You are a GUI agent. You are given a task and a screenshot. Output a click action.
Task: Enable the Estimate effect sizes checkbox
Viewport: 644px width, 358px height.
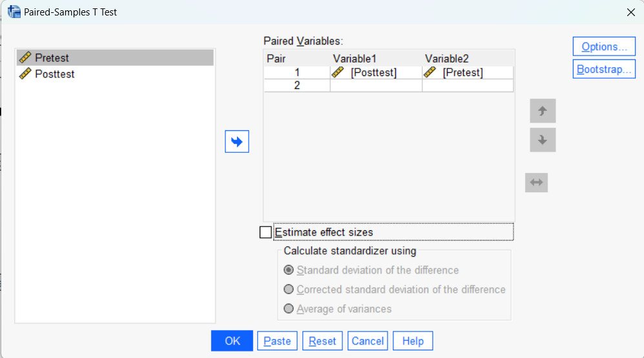pyautogui.click(x=265, y=232)
